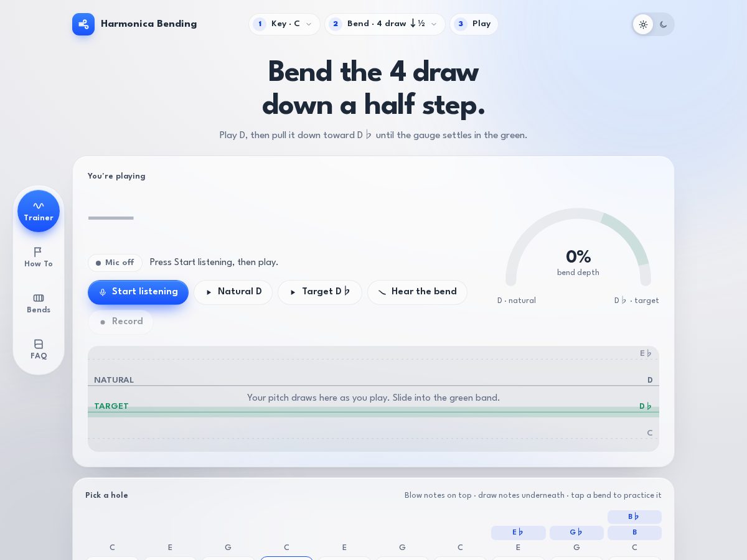
Task: Click the You're playing label
Action: pos(116,176)
